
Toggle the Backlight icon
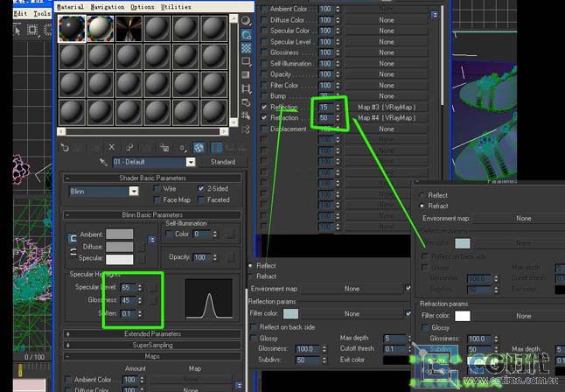(247, 34)
